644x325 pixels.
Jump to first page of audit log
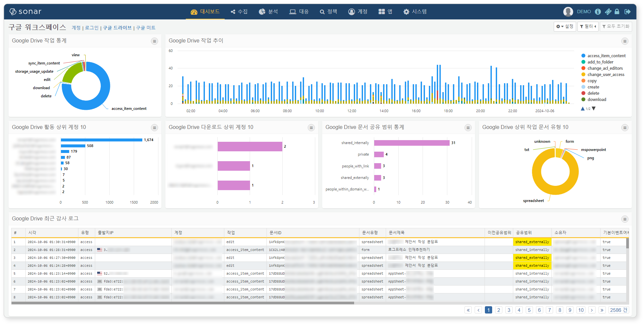point(468,310)
